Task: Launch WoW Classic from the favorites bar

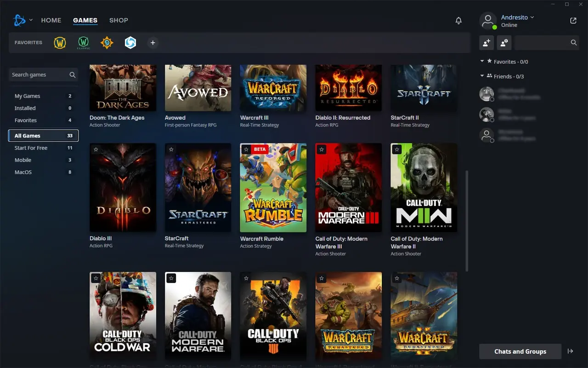Action: 83,42
